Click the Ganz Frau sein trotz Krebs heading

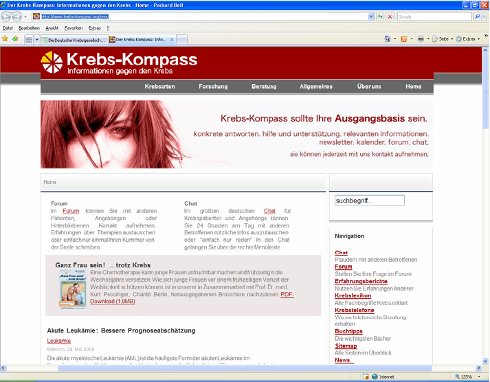click(103, 265)
